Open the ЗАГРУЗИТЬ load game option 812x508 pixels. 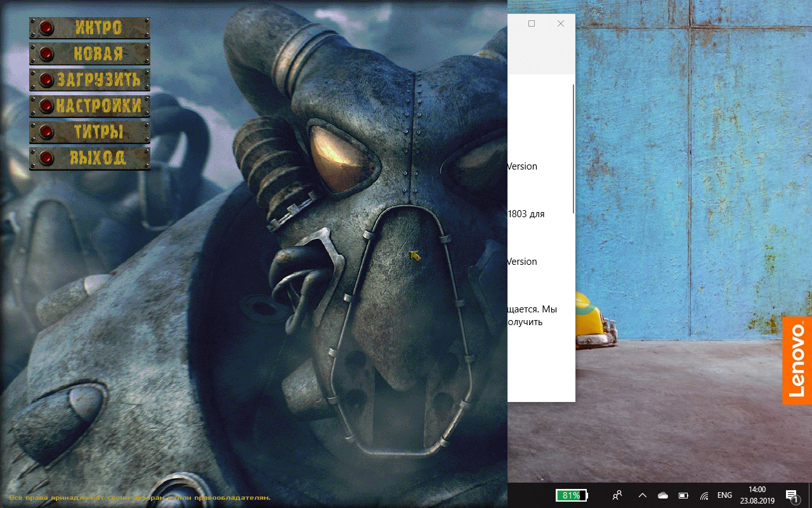(x=89, y=80)
